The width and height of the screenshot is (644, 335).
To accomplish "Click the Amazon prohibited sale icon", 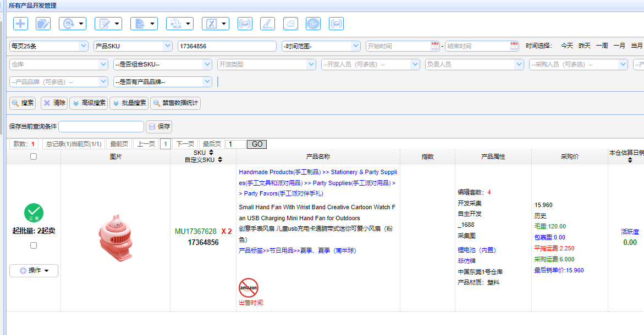I will (249, 288).
